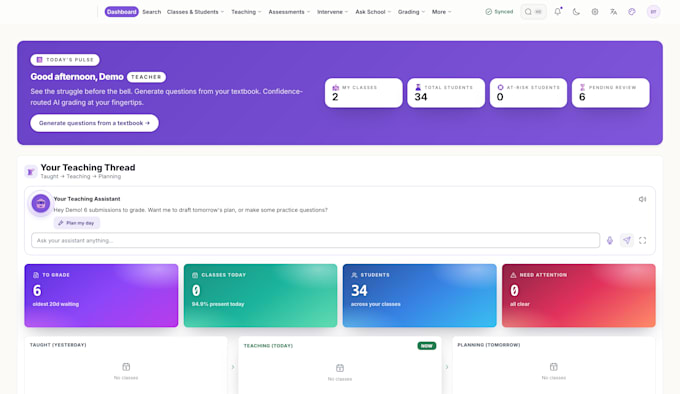This screenshot has width=680, height=394.
Task: Click the TEACHER role badge
Action: tap(146, 77)
